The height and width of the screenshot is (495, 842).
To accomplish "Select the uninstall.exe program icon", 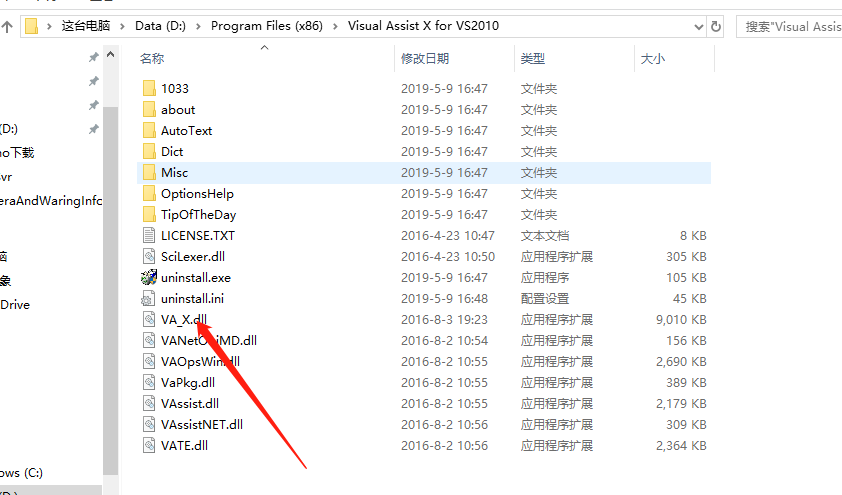I will coord(149,277).
